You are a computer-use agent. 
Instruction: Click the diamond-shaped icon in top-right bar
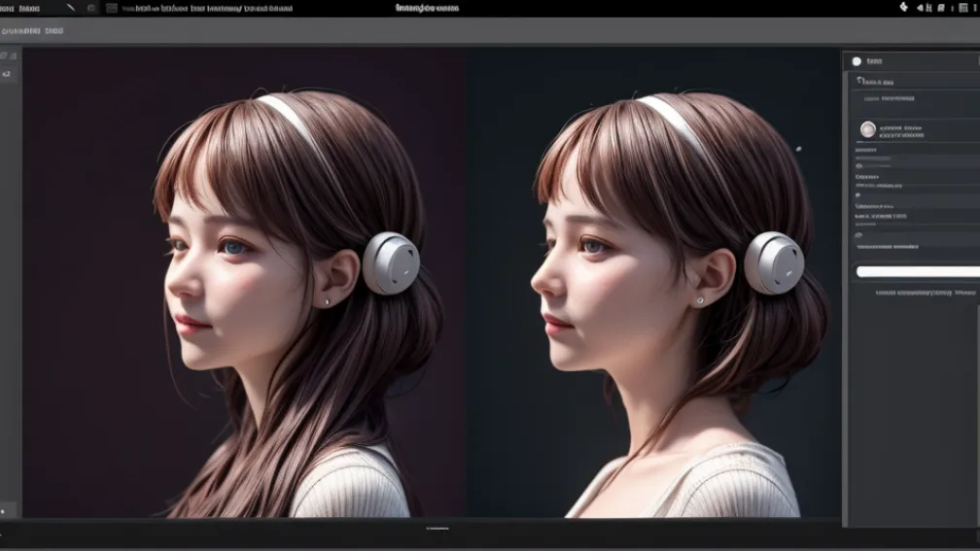(x=903, y=7)
